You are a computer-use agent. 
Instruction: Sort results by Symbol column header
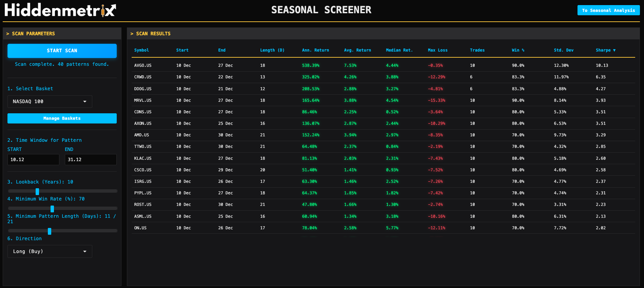(141, 50)
